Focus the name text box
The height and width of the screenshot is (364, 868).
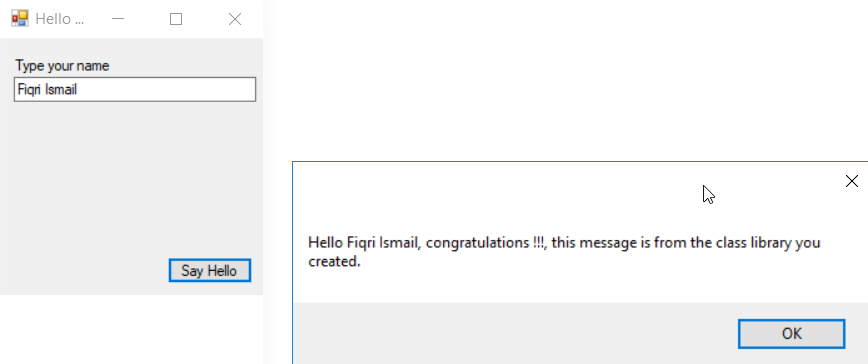[135, 89]
